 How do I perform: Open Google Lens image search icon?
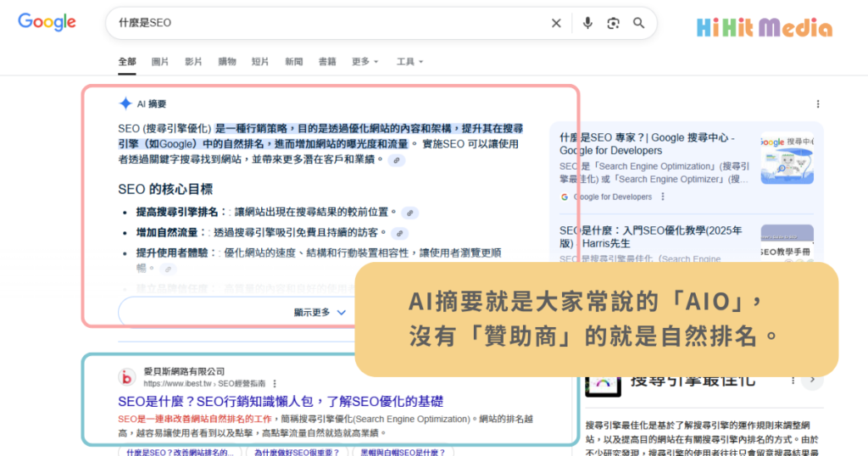pos(614,24)
